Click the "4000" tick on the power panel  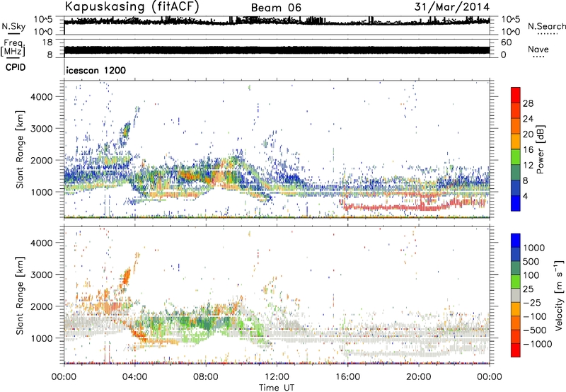[x=42, y=97]
